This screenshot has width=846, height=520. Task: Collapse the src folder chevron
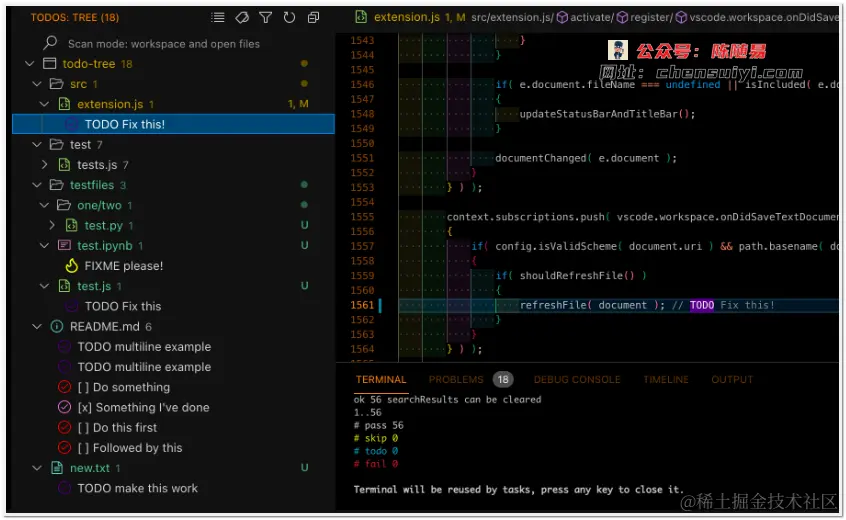[37, 84]
